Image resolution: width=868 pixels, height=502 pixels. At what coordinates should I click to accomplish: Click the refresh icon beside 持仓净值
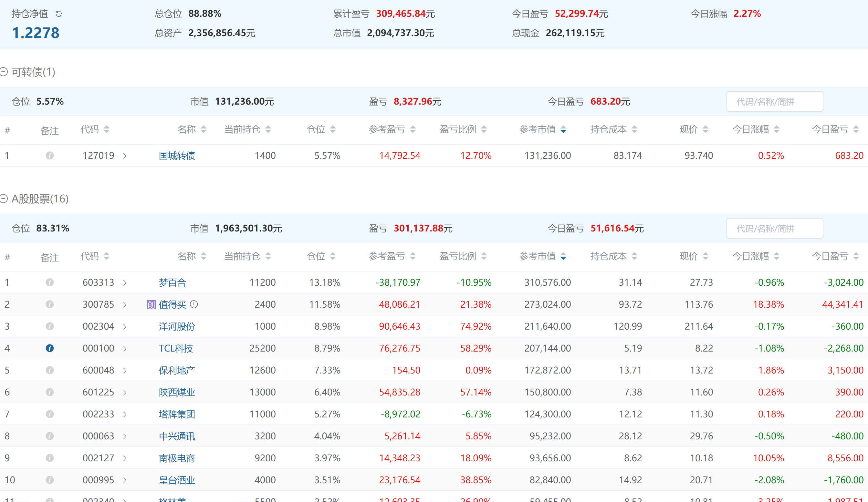click(x=59, y=14)
